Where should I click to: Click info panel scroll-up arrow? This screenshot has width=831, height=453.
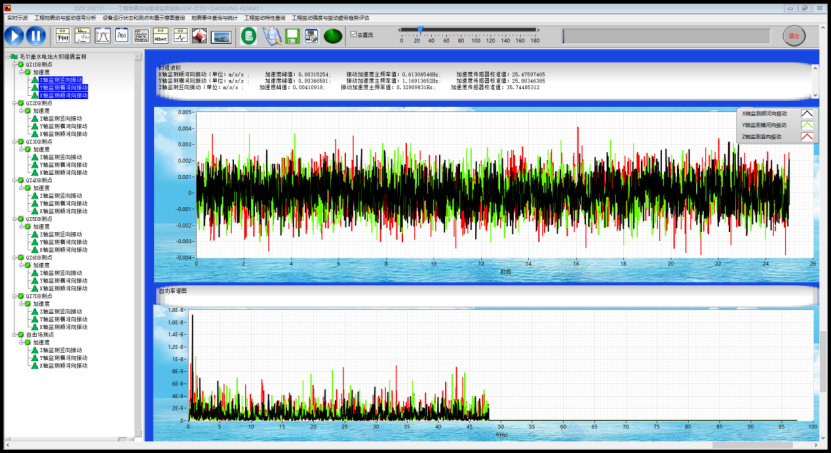pyautogui.click(x=815, y=67)
